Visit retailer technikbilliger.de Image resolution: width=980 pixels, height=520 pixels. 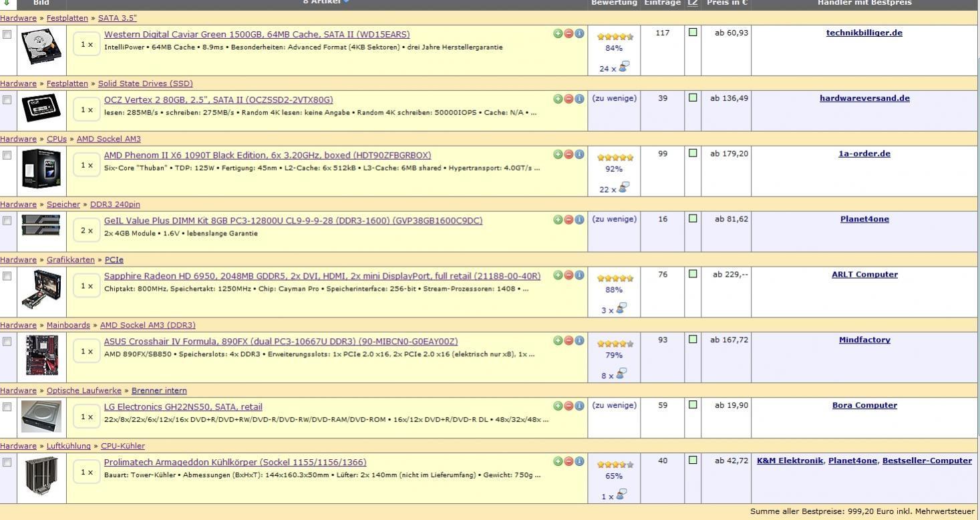point(864,33)
